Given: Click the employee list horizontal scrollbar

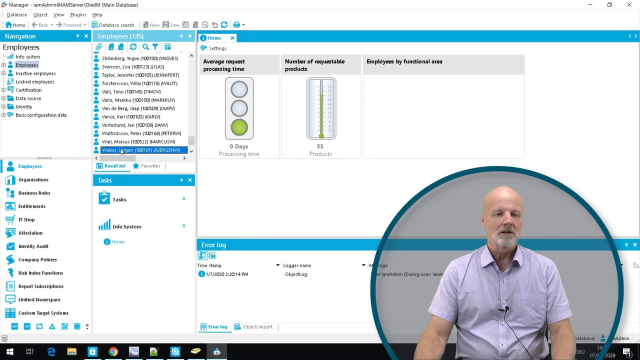Looking at the screenshot, I should click(x=118, y=158).
